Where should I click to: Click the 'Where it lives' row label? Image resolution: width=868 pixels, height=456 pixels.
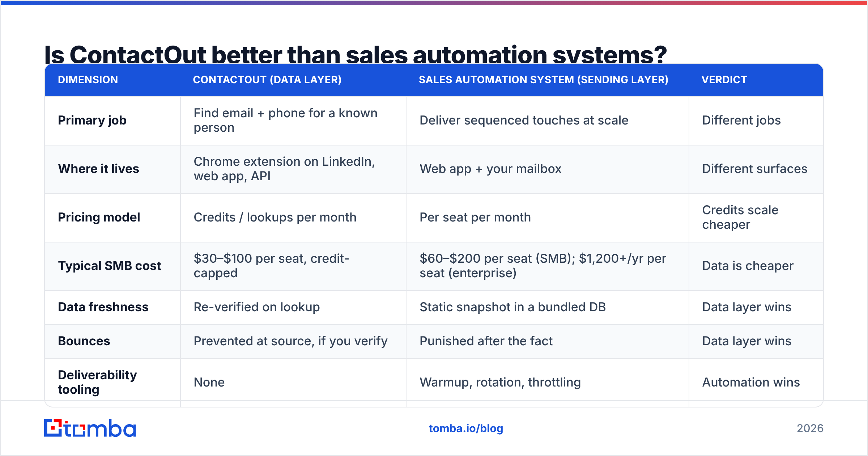(98, 169)
